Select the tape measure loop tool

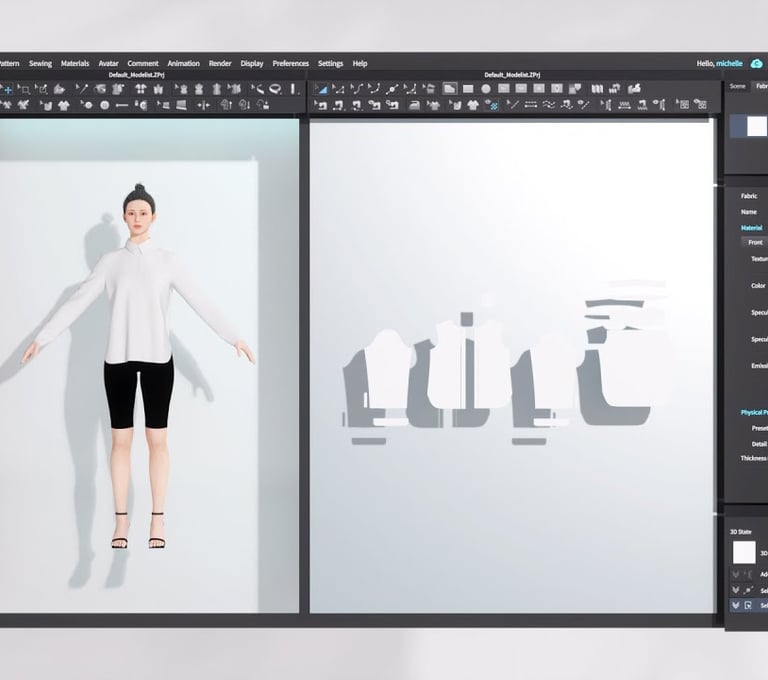click(275, 89)
